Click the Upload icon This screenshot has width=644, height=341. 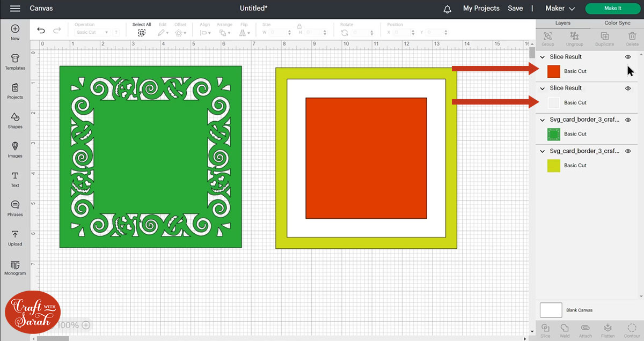pos(15,238)
